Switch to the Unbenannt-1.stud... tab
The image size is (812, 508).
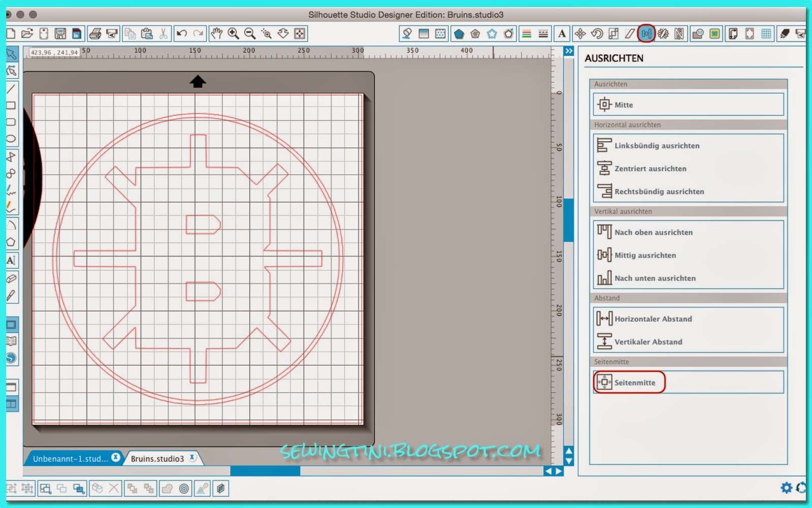click(70, 459)
